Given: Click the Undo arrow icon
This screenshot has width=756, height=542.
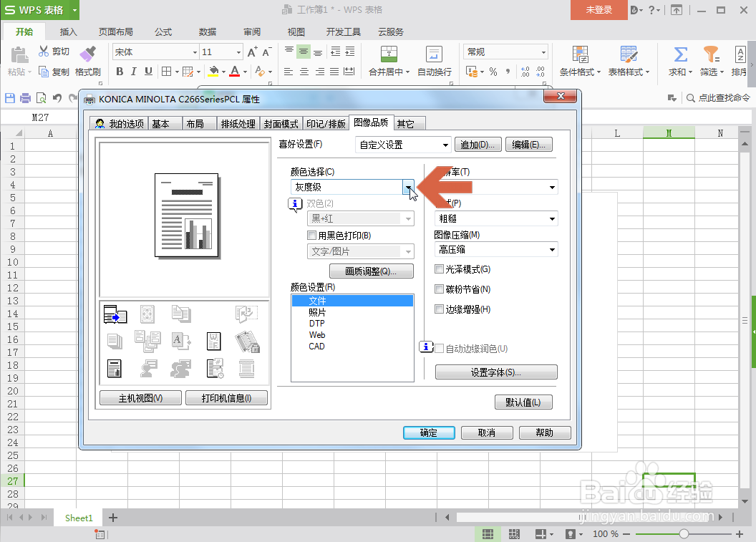Looking at the screenshot, I should tap(57, 98).
